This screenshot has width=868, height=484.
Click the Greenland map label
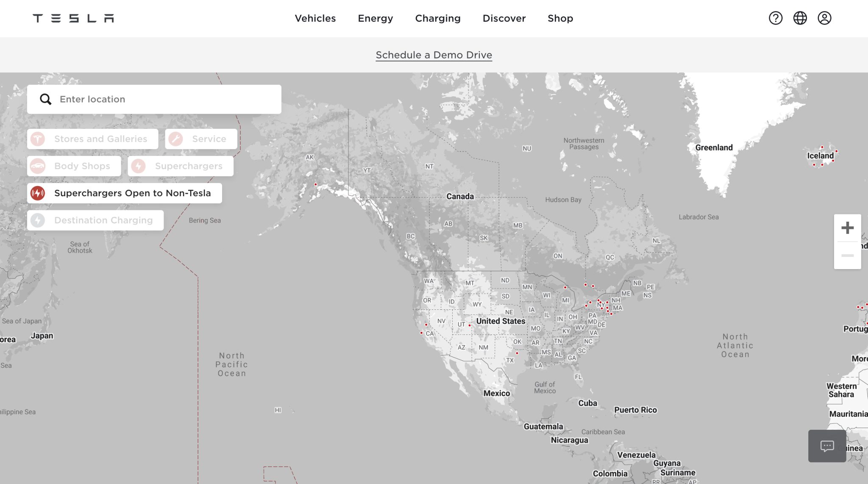click(x=714, y=147)
